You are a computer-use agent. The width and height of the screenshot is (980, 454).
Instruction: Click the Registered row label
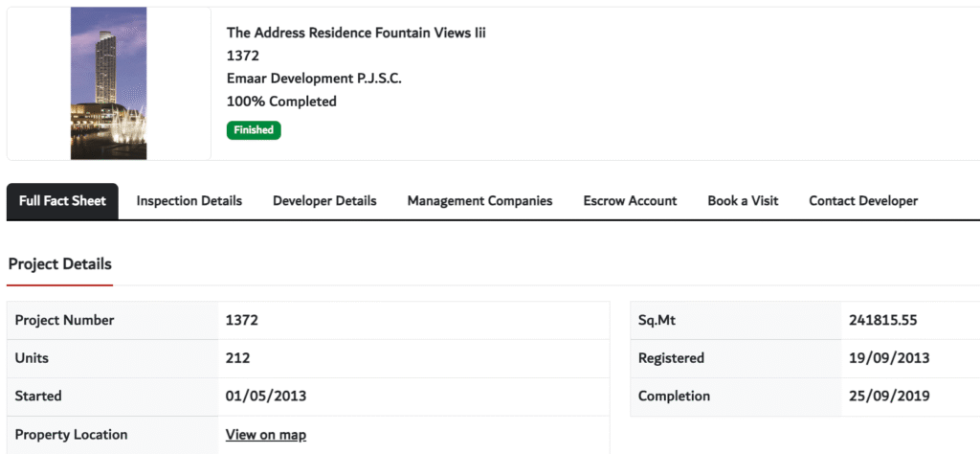[671, 358]
